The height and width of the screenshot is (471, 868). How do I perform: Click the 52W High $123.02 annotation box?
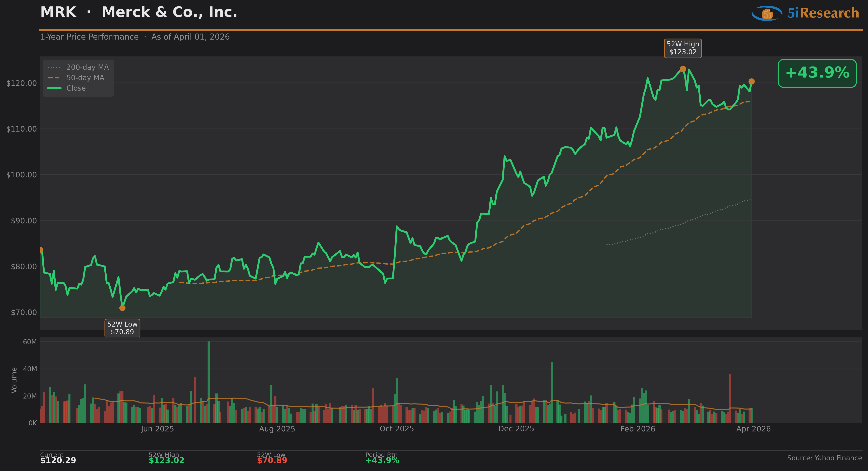pyautogui.click(x=683, y=48)
